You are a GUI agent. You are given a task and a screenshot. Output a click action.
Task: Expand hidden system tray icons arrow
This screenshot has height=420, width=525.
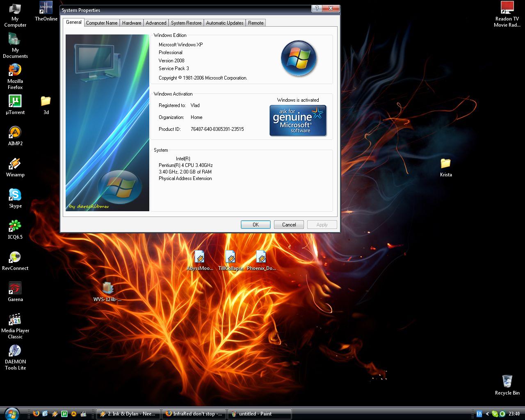pyautogui.click(x=487, y=414)
